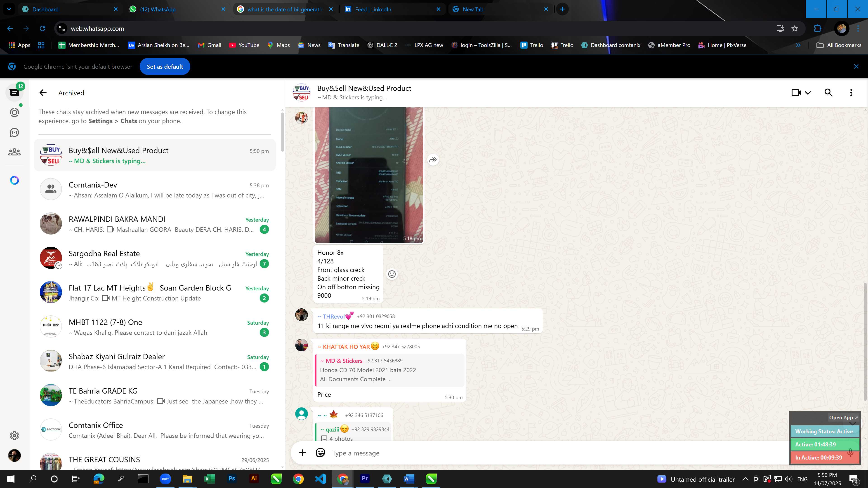Open the Chrome extensions puzzle icon
Image resolution: width=868 pixels, height=488 pixels.
(817, 29)
